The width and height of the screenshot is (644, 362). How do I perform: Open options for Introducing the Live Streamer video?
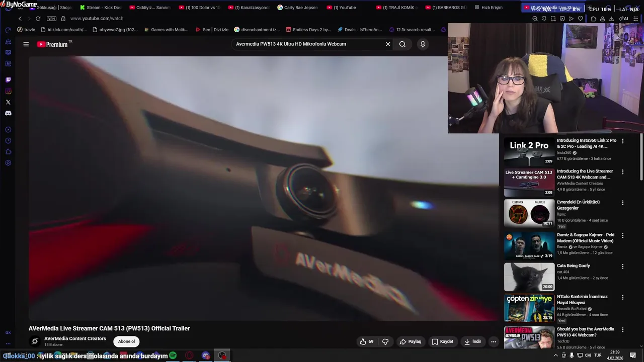(x=622, y=172)
